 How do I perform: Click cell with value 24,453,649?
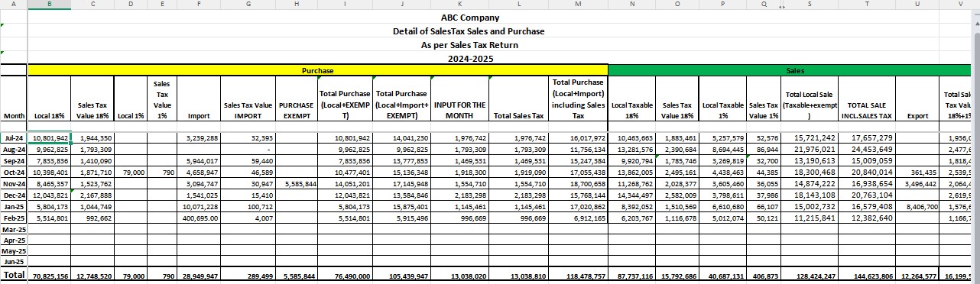[866, 149]
